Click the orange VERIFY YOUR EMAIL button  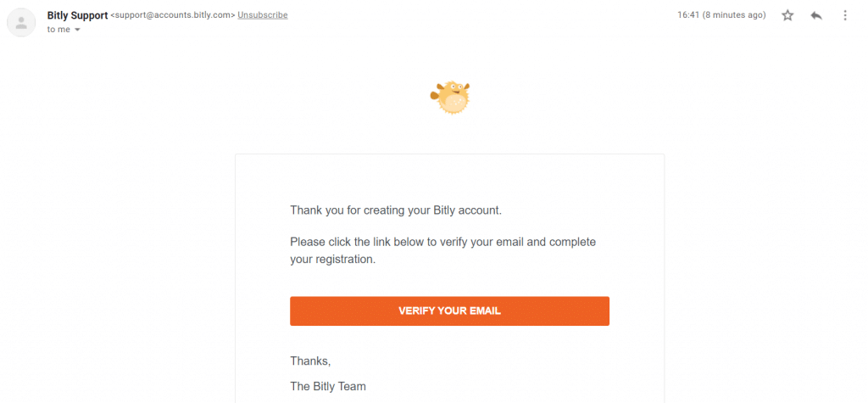pos(449,311)
